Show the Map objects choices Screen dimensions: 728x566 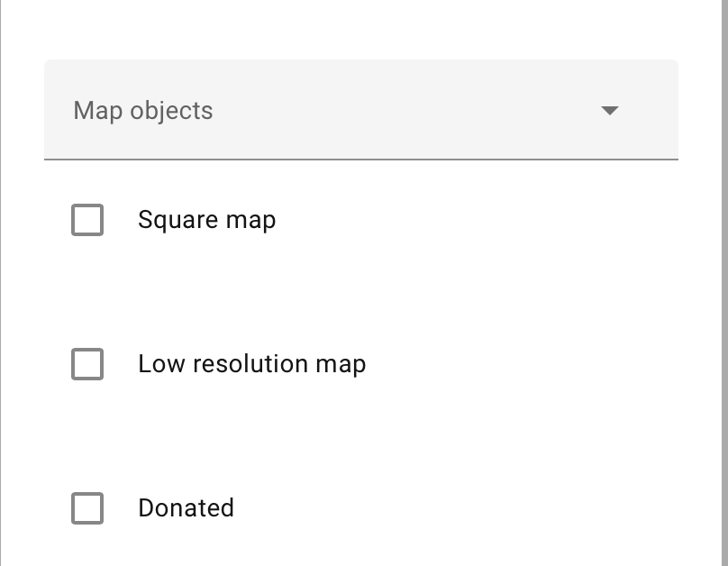point(610,111)
